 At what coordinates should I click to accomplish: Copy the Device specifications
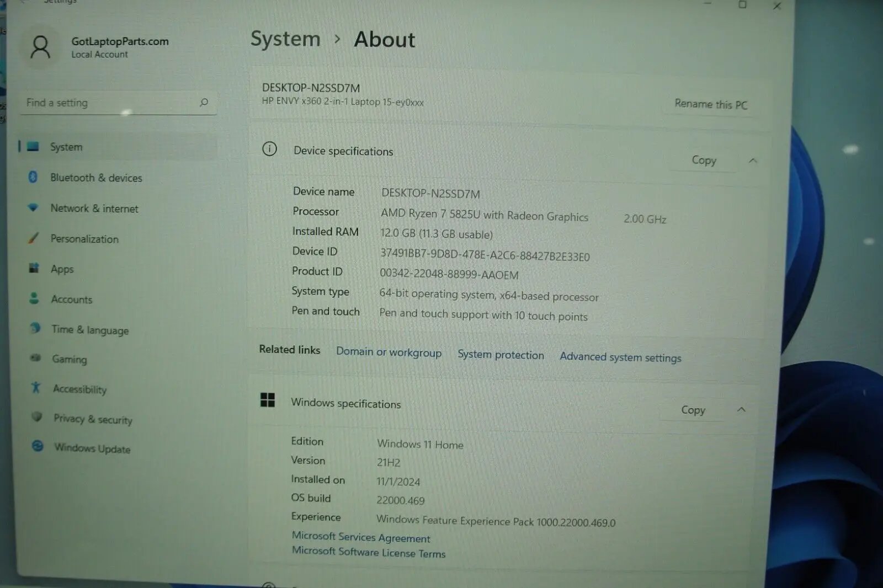click(x=705, y=160)
